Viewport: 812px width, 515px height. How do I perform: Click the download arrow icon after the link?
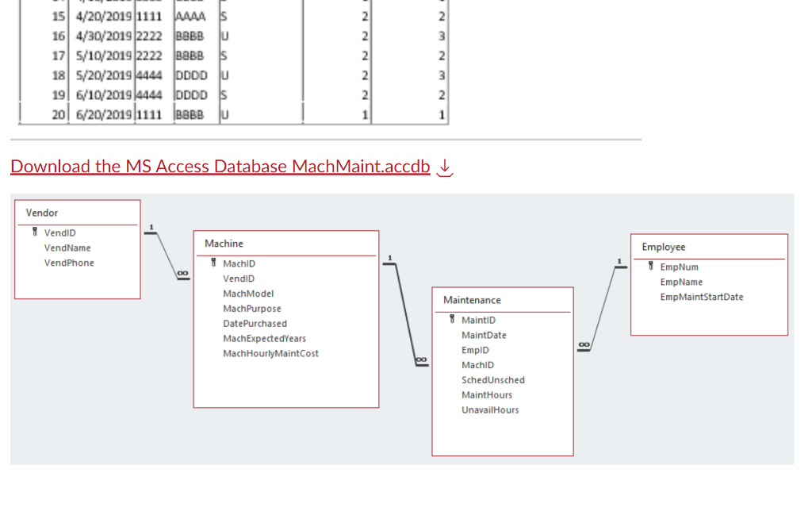click(x=444, y=167)
